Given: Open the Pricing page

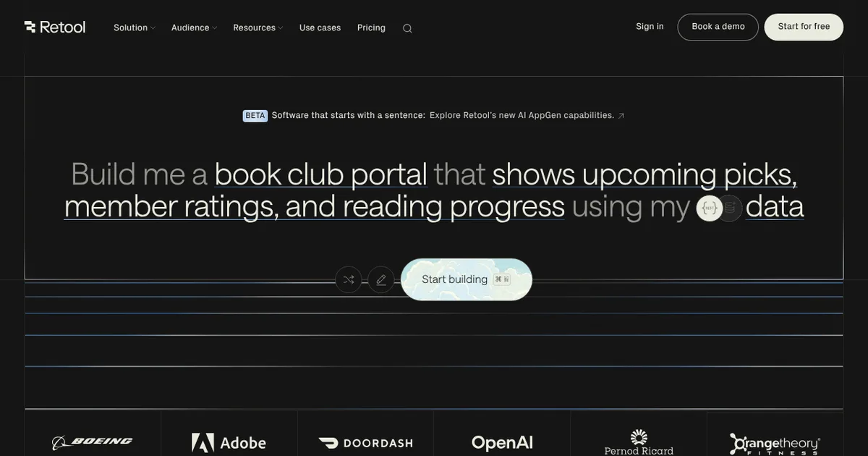Looking at the screenshot, I should (371, 28).
